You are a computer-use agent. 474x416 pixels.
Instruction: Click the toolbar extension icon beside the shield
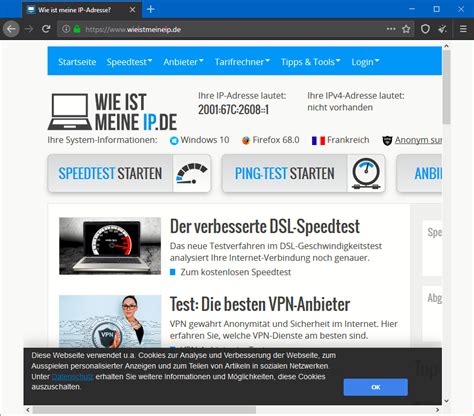click(442, 29)
